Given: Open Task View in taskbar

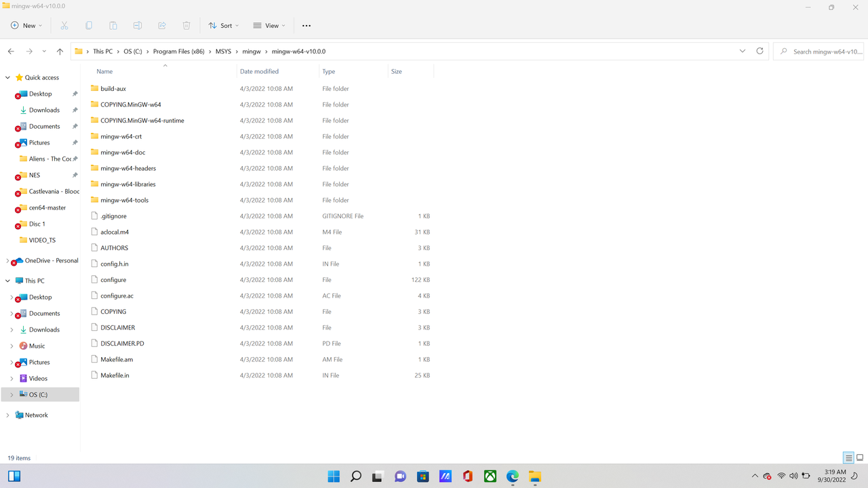Looking at the screenshot, I should tap(378, 476).
